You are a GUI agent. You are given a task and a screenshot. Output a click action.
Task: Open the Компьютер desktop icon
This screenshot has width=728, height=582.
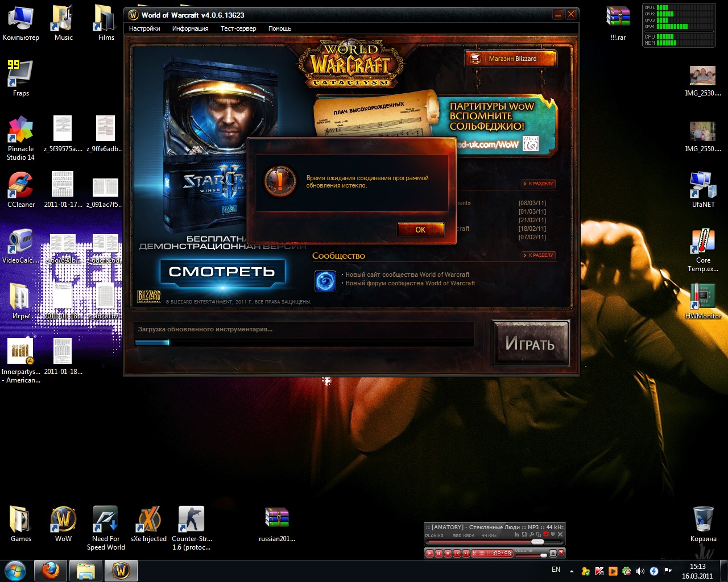point(21,24)
